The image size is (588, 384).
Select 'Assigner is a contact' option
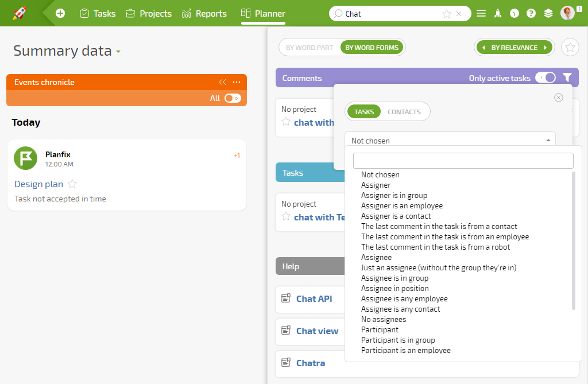396,216
